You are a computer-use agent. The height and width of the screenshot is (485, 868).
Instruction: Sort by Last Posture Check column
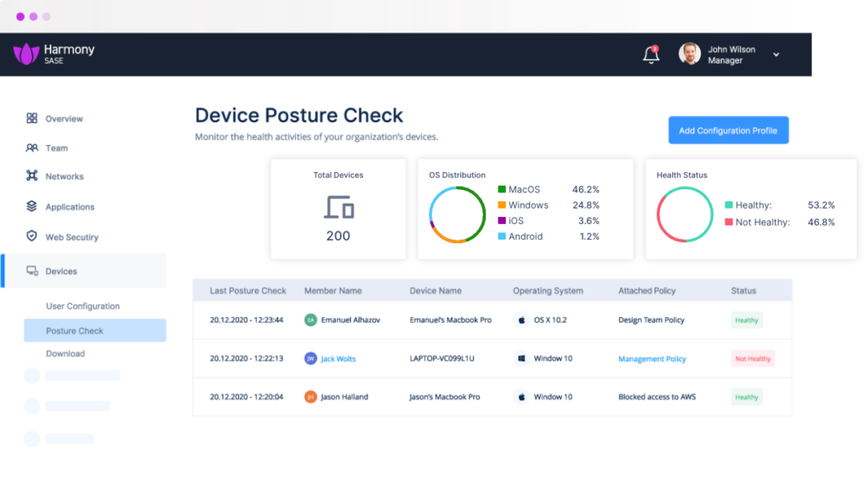[248, 291]
